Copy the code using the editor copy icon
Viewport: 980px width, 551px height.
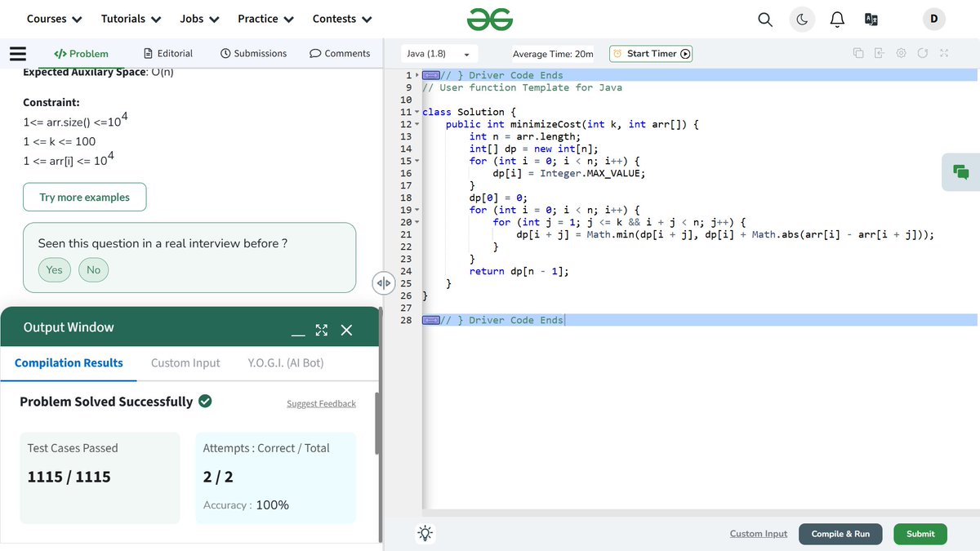(858, 53)
